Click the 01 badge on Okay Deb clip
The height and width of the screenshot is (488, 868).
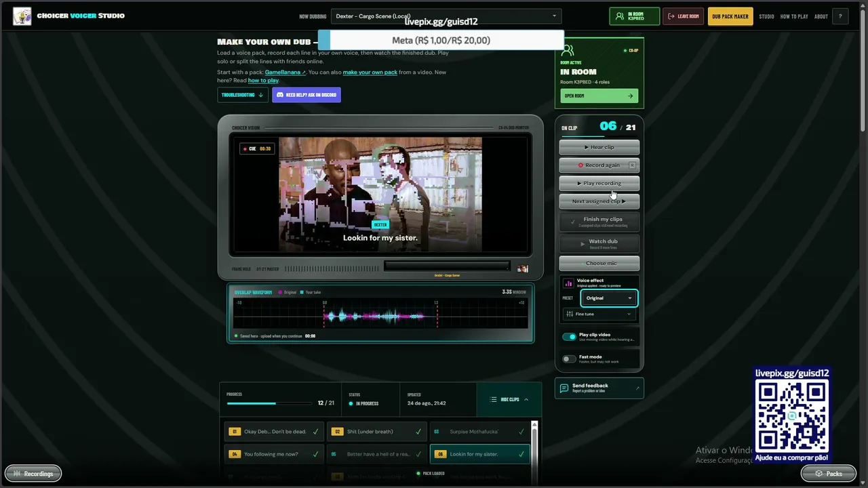click(235, 432)
